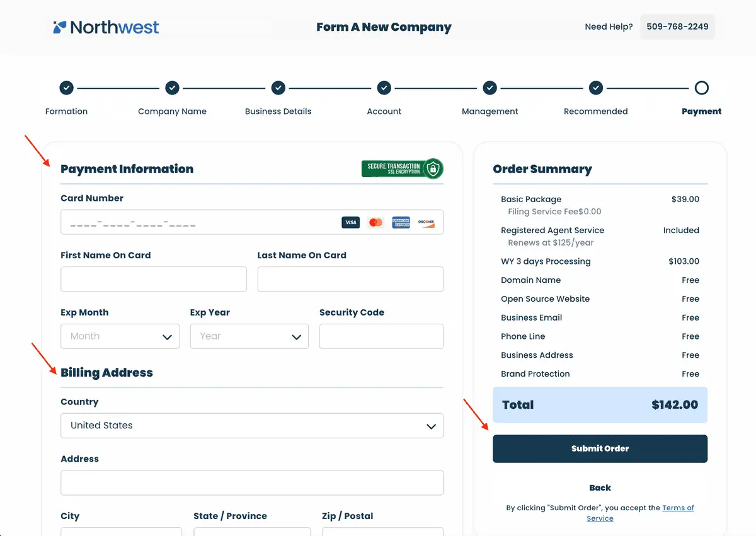This screenshot has width=756, height=536.
Task: Click the Order Summary heading
Action: click(542, 169)
